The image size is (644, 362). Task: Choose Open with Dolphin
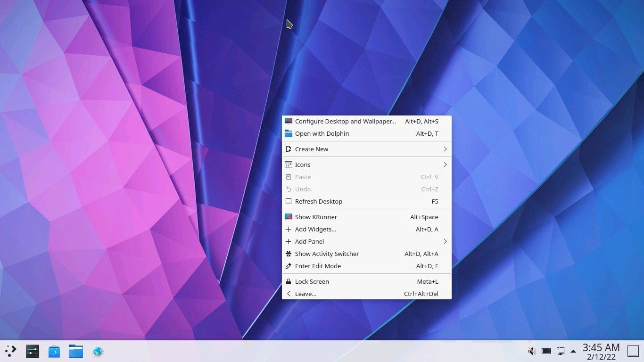[x=367, y=133]
